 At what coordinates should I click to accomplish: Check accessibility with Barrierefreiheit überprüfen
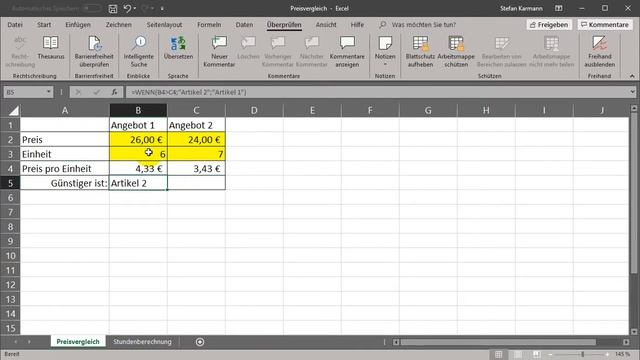coord(94,51)
